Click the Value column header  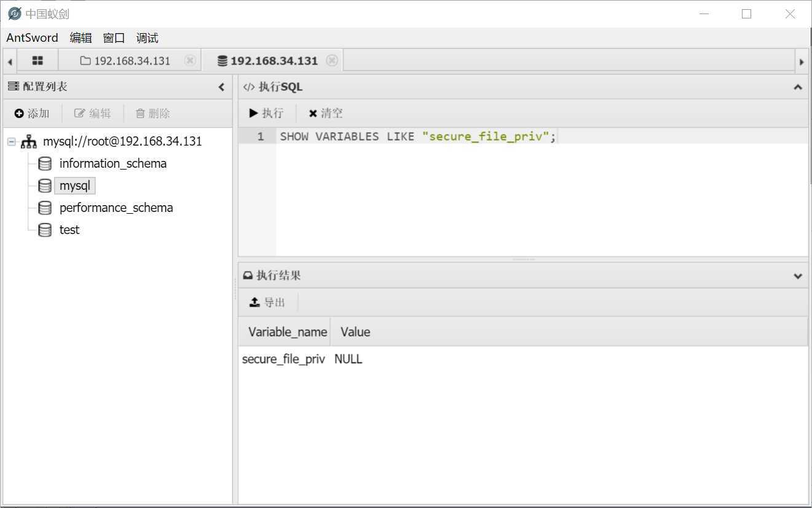[355, 332]
